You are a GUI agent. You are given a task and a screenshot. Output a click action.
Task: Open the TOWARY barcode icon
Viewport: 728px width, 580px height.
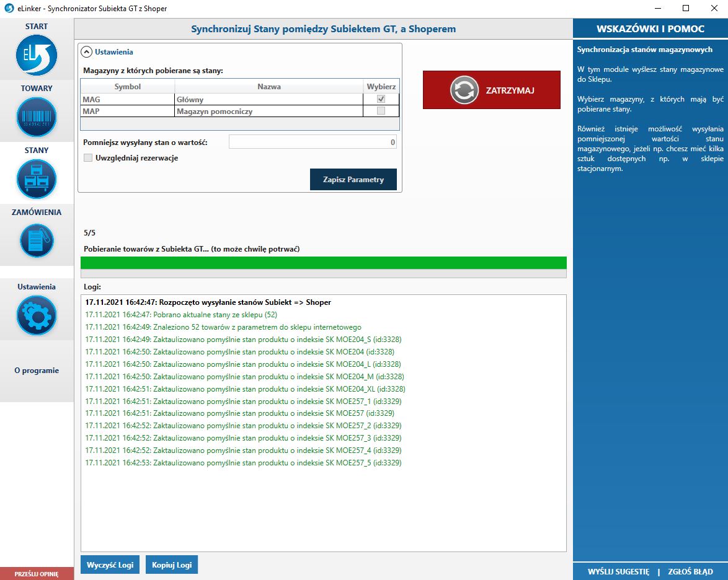point(37,117)
